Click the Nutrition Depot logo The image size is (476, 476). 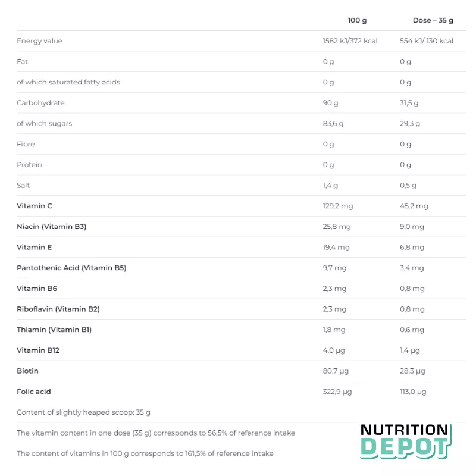406,441
